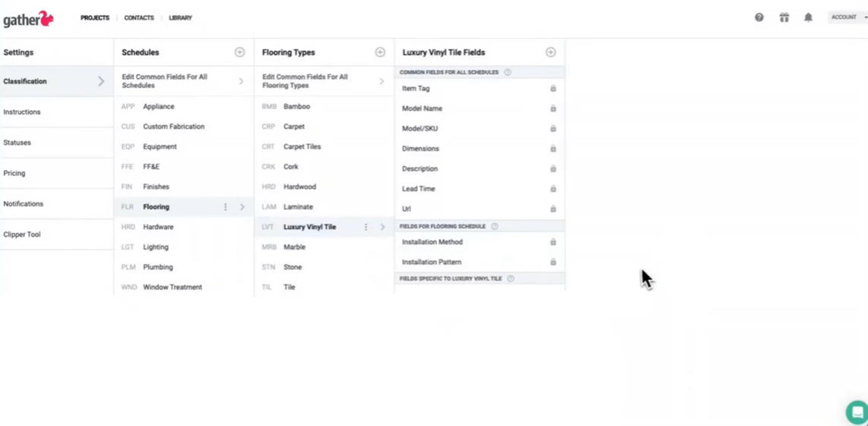The image size is (868, 426).
Task: Open Notifications settings
Action: (56, 204)
